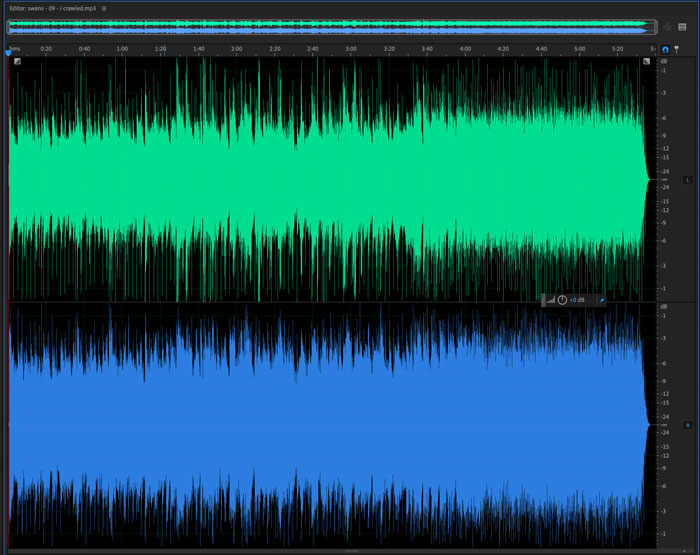
Task: Click the blue playhead marker on the ruler
Action: (8, 53)
